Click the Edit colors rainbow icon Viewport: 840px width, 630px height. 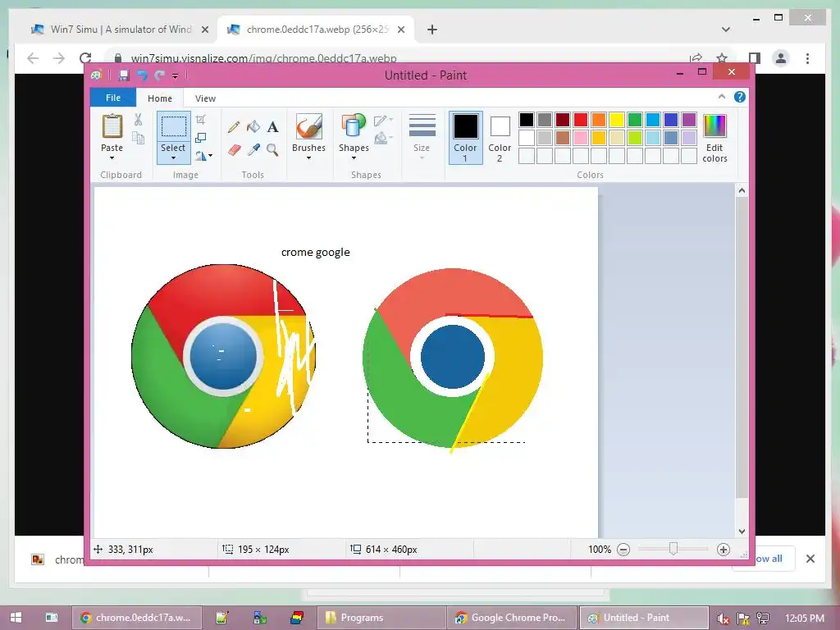pos(714,126)
